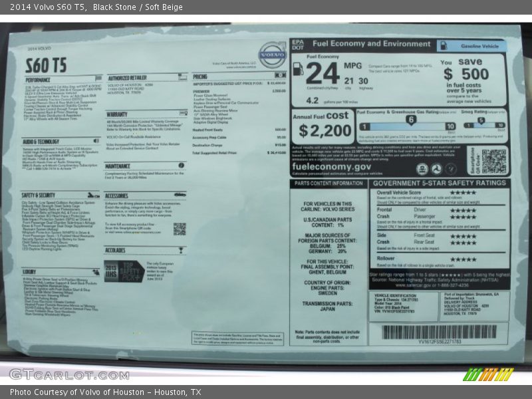Click the gas pump icon beside 24 MPG
Screen dimensions: 532x399
pyautogui.click(x=298, y=69)
